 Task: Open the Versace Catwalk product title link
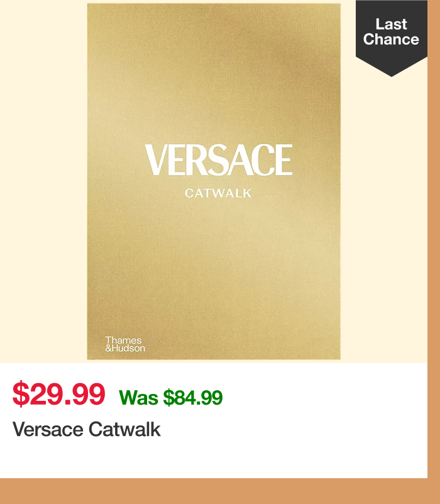pyautogui.click(x=86, y=429)
